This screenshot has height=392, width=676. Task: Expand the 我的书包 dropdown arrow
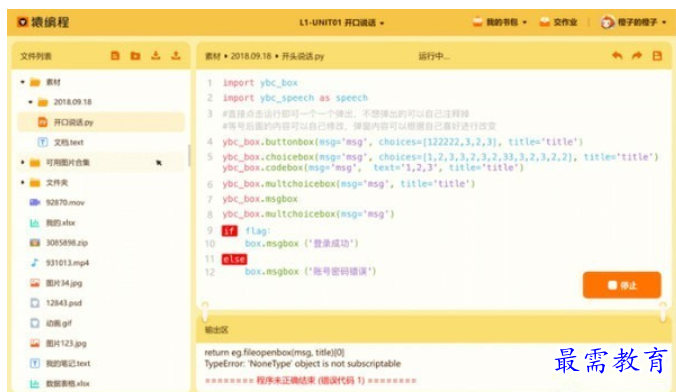(525, 22)
